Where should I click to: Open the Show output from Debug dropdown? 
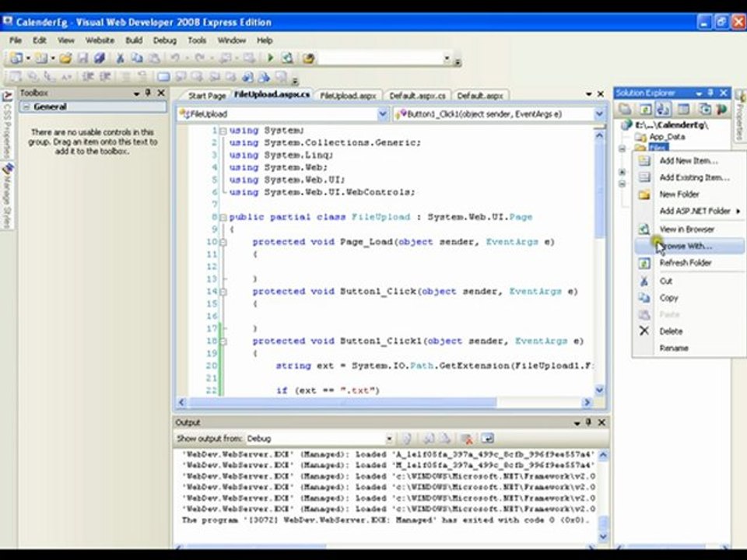point(389,439)
